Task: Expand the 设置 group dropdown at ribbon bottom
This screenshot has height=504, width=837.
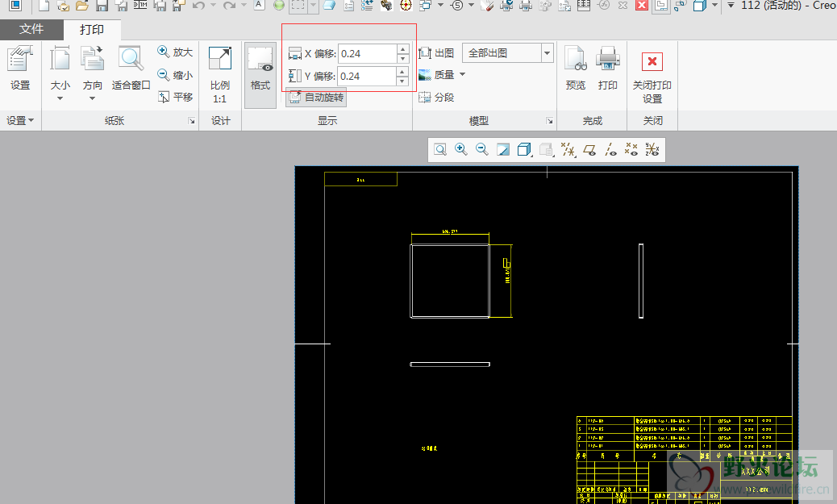Action: tap(20, 121)
